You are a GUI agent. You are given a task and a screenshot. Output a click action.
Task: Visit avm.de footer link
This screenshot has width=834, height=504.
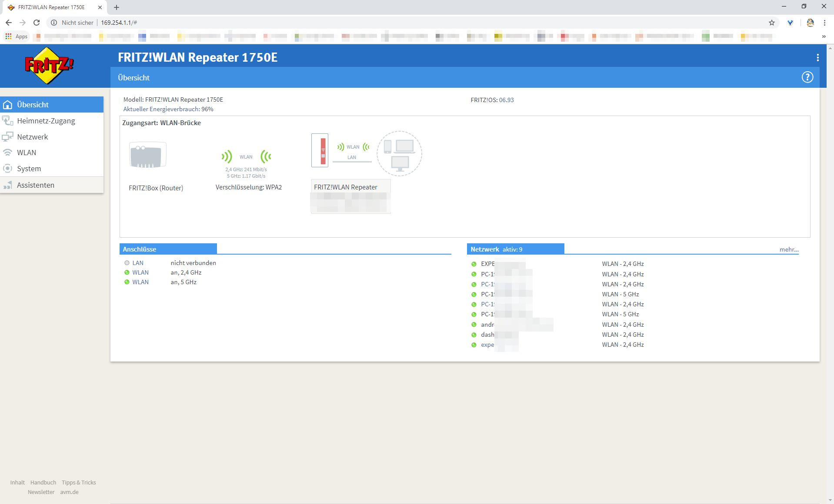69,492
